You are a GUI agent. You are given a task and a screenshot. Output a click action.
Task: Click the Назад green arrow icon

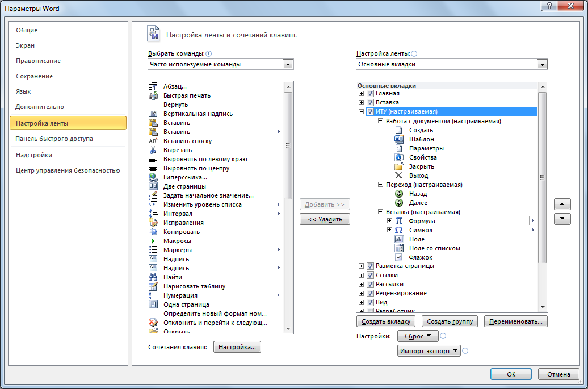[x=399, y=194]
